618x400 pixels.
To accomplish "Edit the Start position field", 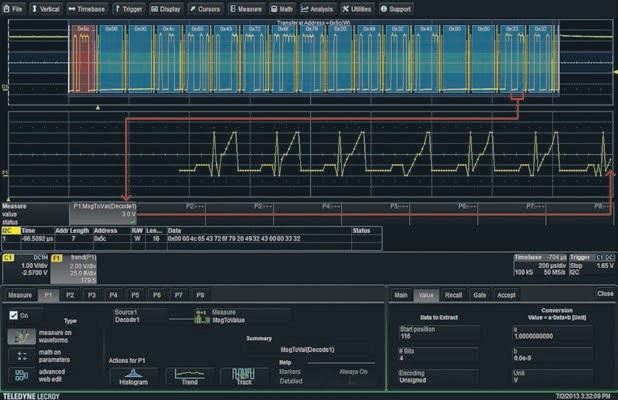I will coord(439,333).
